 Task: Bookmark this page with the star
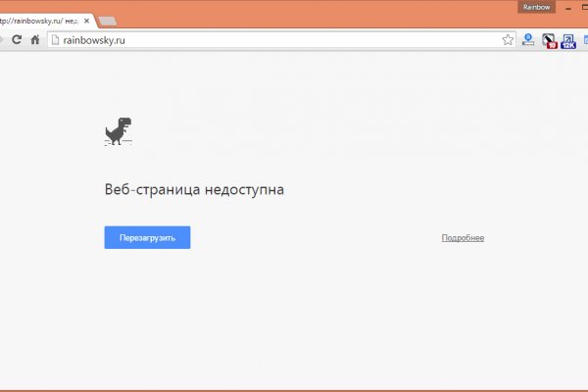pos(508,40)
